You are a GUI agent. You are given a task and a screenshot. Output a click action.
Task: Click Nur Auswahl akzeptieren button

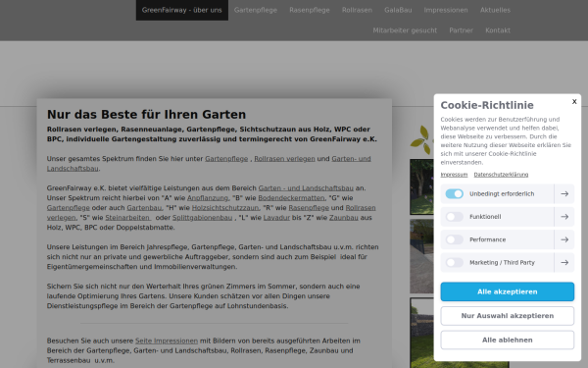pos(507,316)
